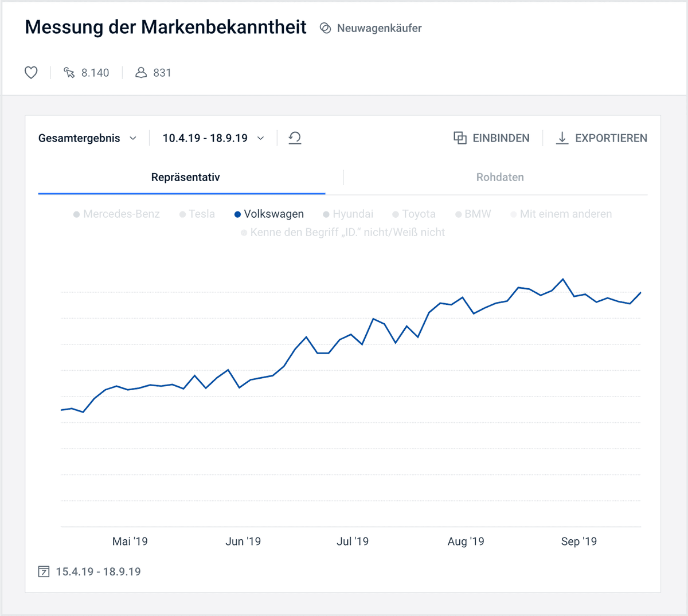Click the blue Volkswagen legend color dot

(237, 214)
